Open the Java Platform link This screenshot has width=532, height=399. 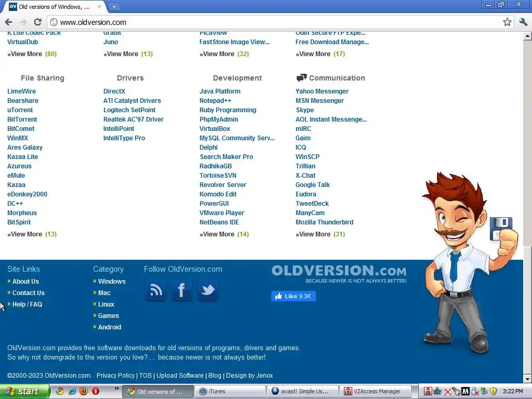pyautogui.click(x=220, y=91)
